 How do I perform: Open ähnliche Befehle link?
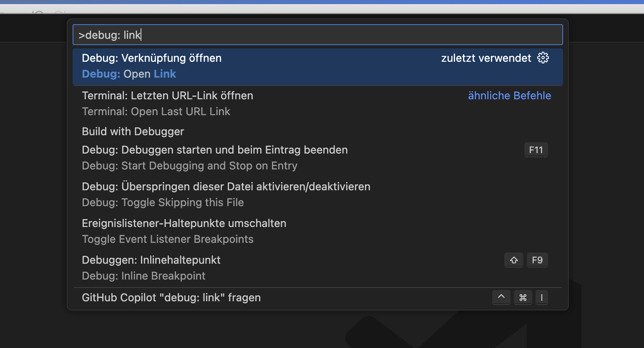coord(509,95)
